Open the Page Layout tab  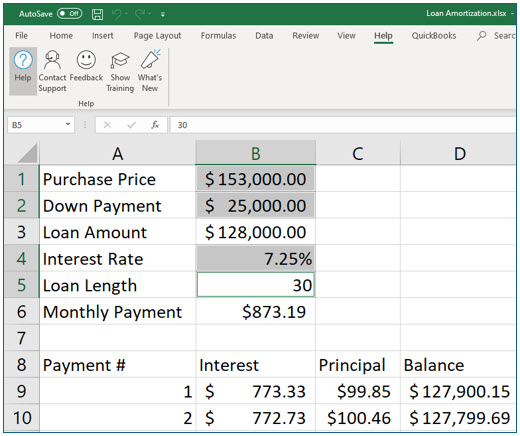pos(157,36)
